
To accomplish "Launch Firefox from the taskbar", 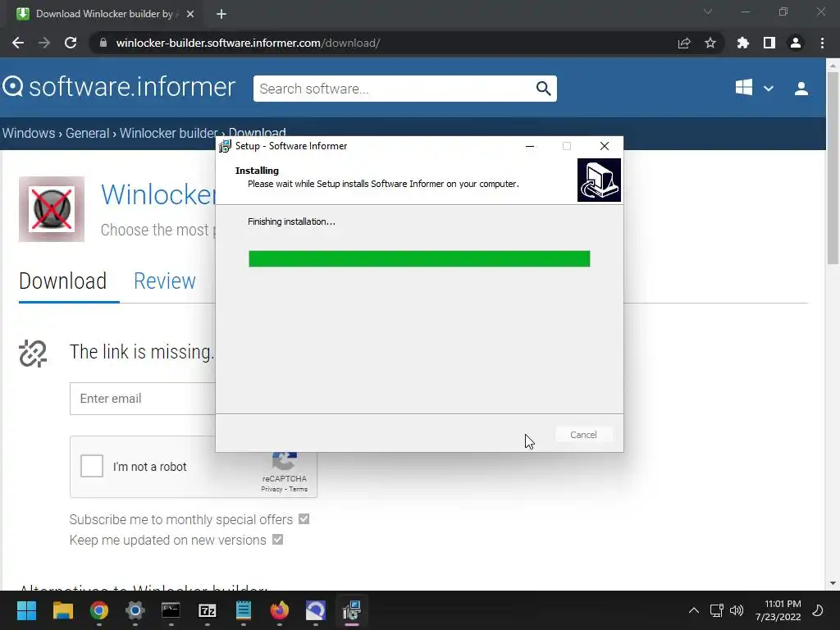I will [x=279, y=610].
